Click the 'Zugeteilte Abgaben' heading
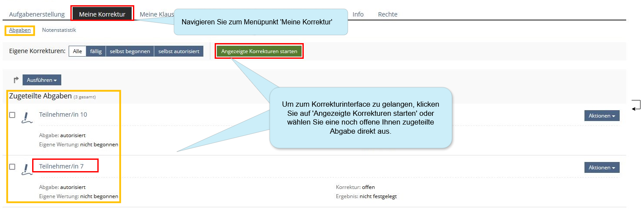Screen dimensions: 644x209 click(40, 96)
